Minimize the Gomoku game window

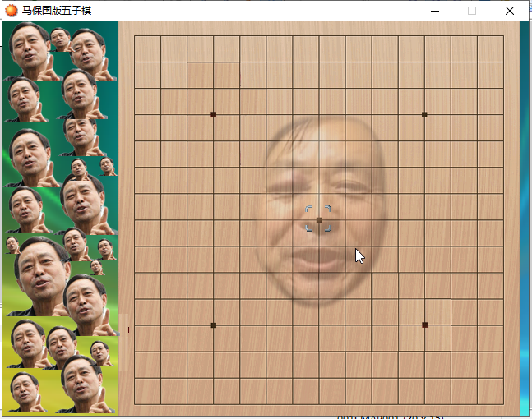pos(435,11)
